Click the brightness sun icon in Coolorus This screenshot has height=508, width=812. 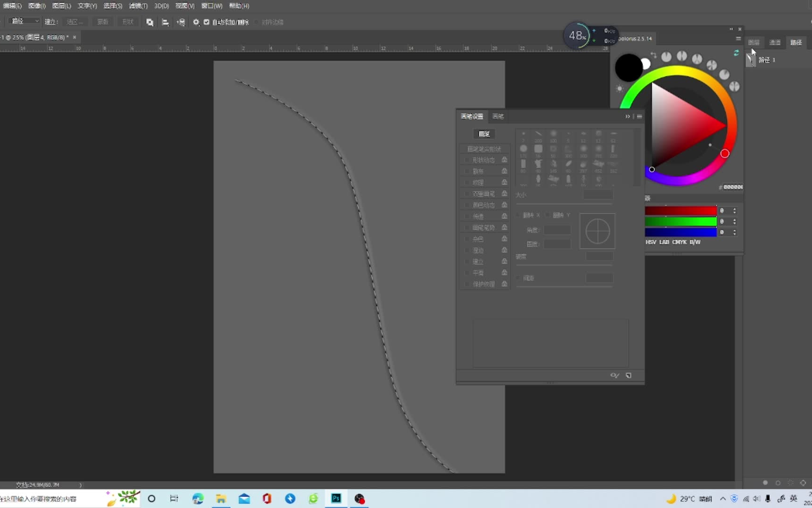[619, 88]
